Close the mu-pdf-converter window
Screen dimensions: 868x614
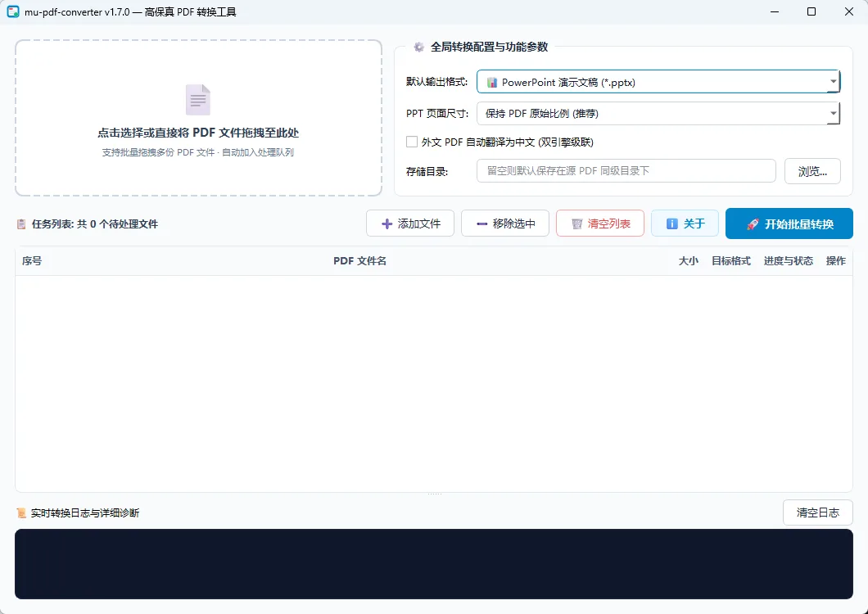point(848,11)
